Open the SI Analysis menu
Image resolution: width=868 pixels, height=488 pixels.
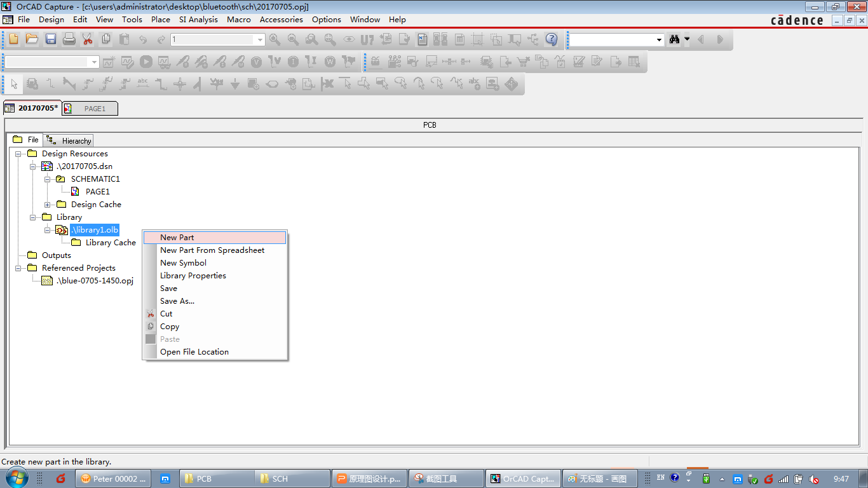tap(198, 20)
